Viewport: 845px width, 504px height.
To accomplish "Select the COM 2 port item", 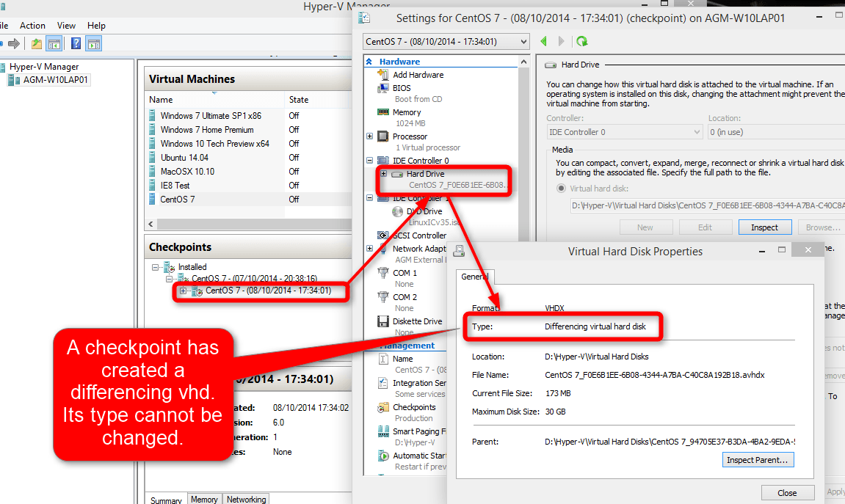I will tap(405, 297).
